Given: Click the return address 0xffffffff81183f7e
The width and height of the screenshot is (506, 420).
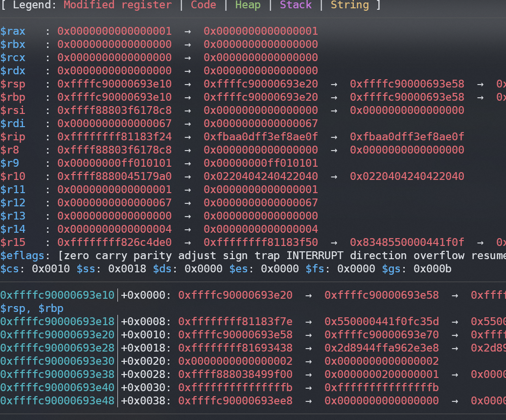Looking at the screenshot, I should 235,322.
